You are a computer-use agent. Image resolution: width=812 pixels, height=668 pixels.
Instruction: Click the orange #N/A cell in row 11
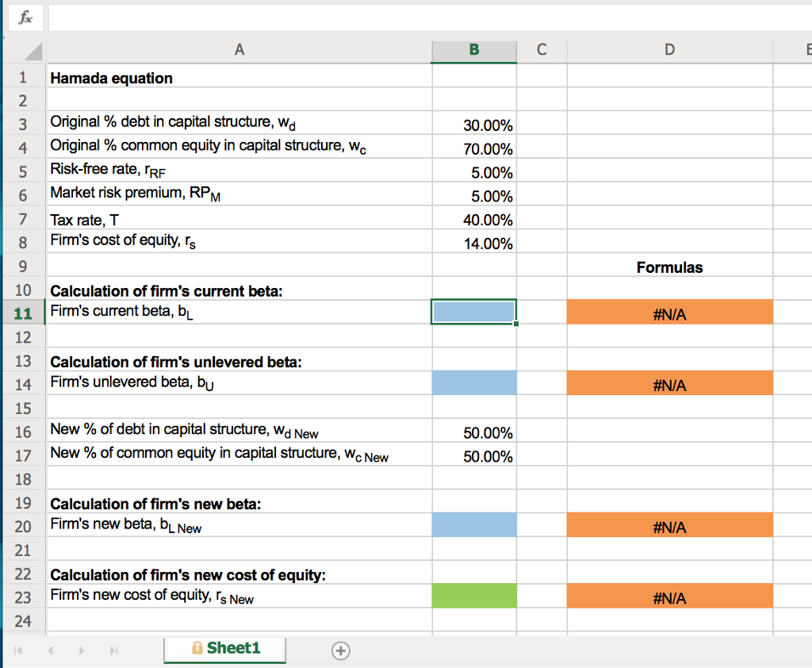669,312
